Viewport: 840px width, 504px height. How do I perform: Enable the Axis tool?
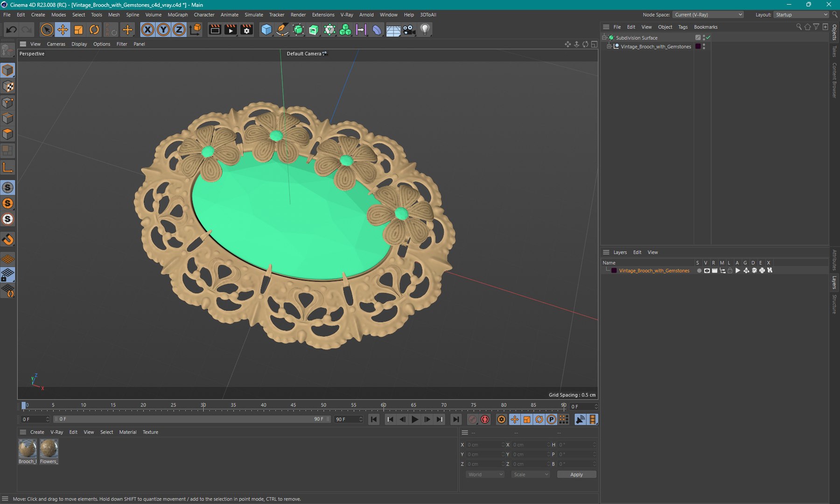[8, 167]
